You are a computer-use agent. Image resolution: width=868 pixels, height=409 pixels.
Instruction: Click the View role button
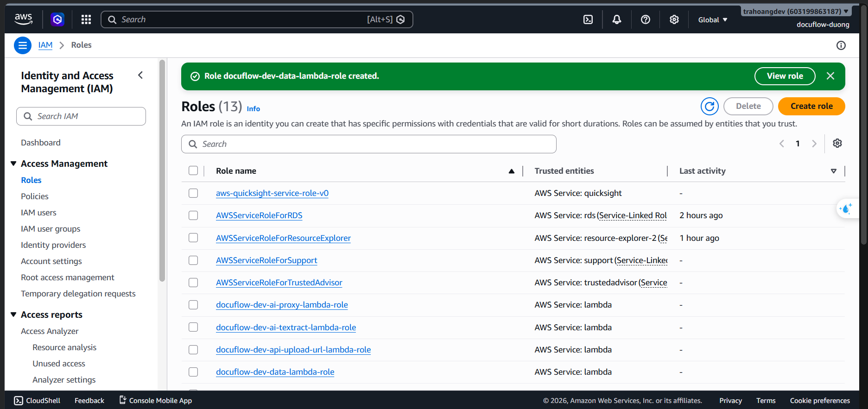tap(785, 76)
